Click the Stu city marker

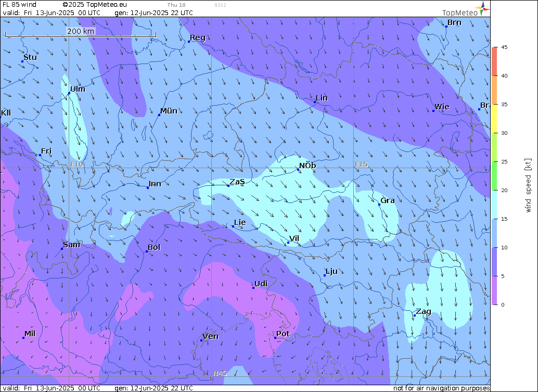tap(23, 61)
